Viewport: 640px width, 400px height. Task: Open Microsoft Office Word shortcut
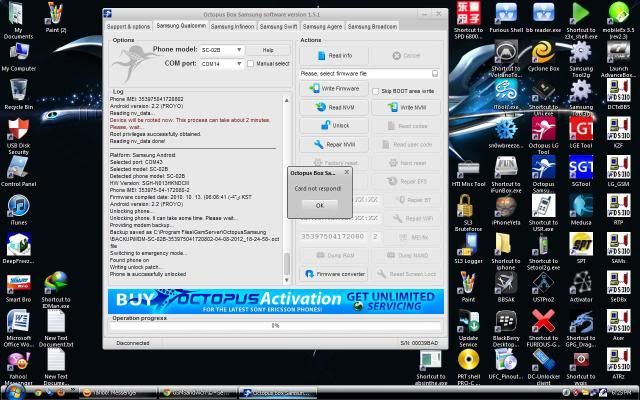[19, 328]
